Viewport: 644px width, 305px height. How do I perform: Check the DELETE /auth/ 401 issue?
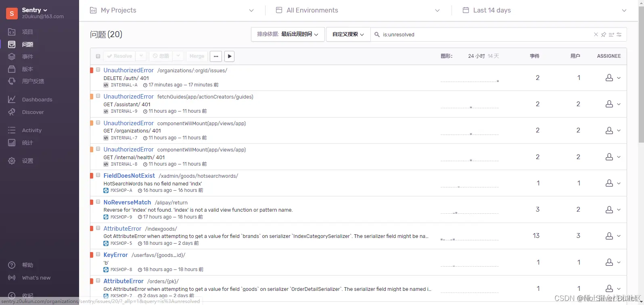[x=98, y=69]
